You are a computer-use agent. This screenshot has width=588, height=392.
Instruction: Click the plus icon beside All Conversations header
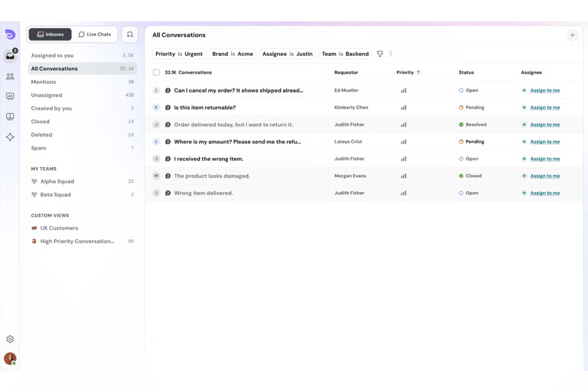pyautogui.click(x=572, y=35)
